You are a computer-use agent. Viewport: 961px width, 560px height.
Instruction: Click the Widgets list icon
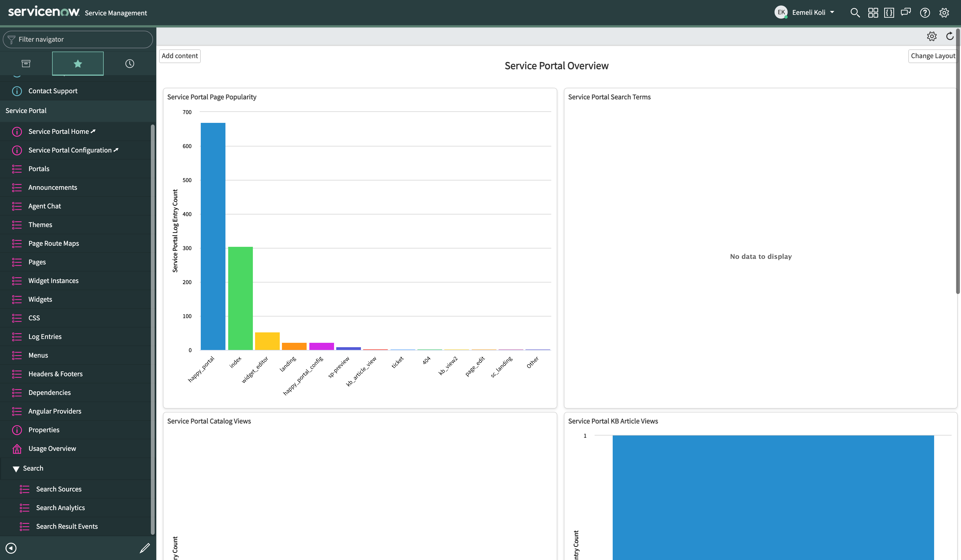[17, 300]
